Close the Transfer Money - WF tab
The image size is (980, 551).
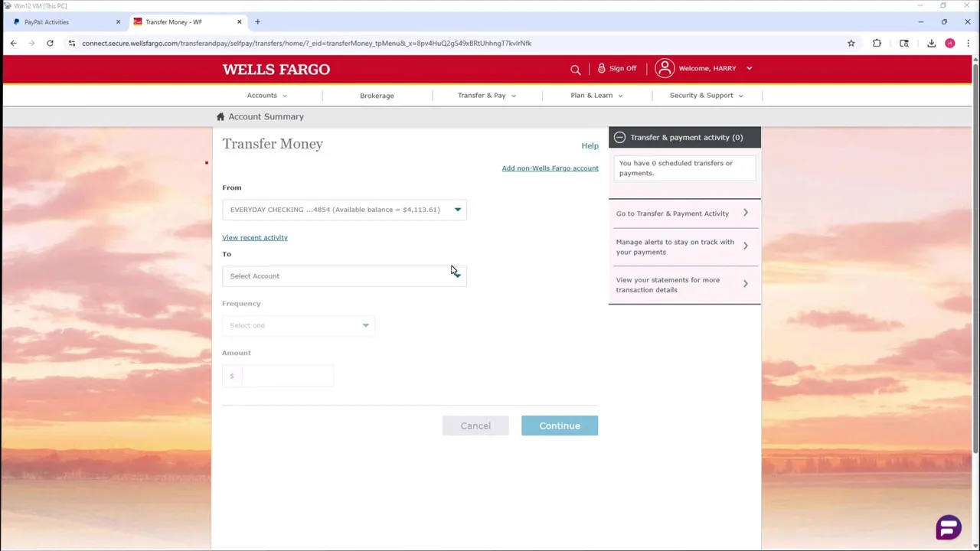click(239, 21)
